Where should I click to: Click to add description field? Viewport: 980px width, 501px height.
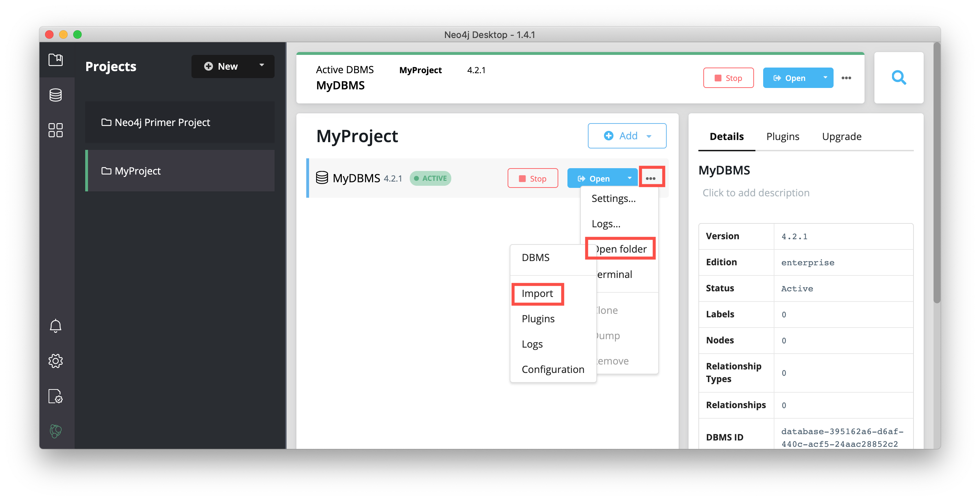coord(755,193)
